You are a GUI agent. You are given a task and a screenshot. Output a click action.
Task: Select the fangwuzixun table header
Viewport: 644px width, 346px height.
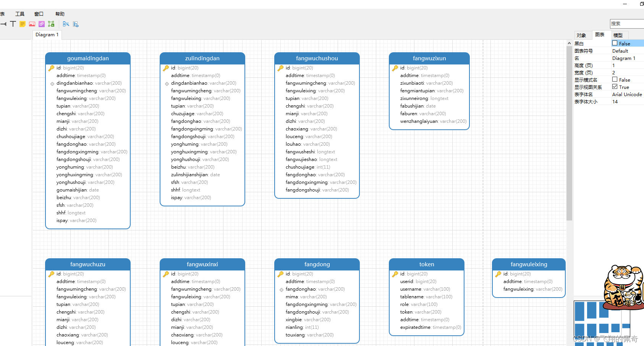(429, 58)
